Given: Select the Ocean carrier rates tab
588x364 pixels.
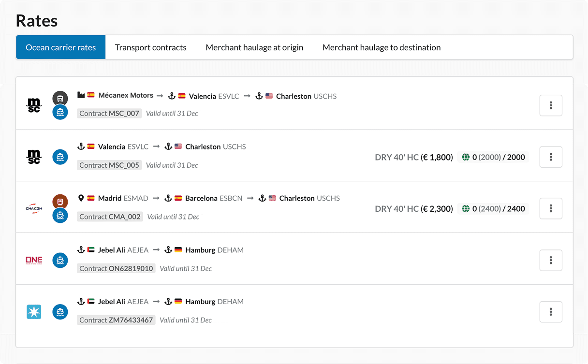Looking at the screenshot, I should [x=61, y=47].
